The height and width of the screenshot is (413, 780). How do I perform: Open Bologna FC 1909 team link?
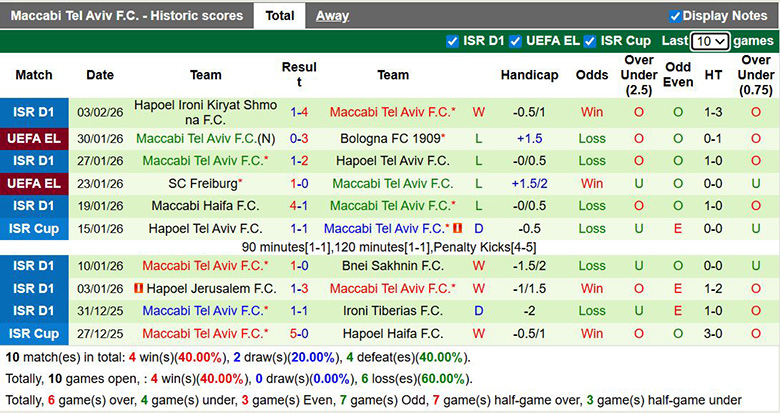[x=392, y=138]
